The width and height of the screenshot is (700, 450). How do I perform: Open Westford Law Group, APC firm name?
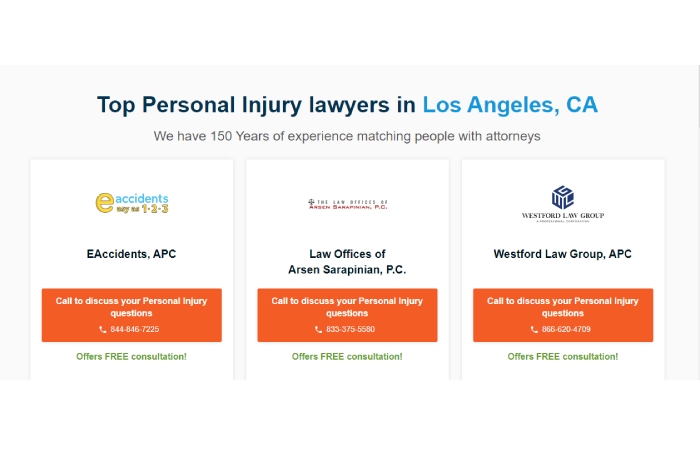tap(562, 254)
